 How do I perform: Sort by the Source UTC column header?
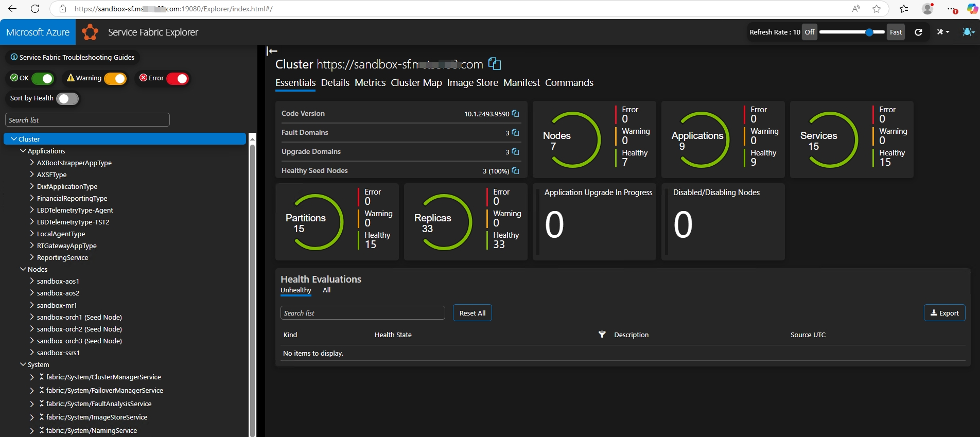coord(808,335)
